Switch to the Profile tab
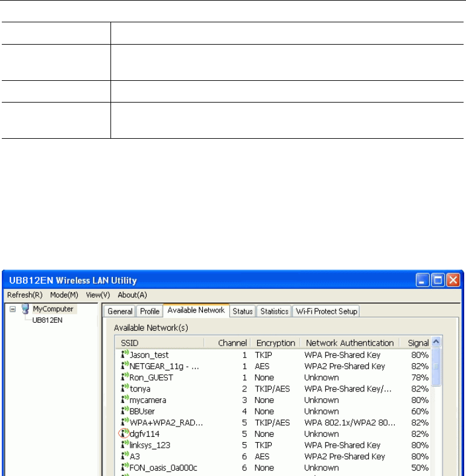 150,311
